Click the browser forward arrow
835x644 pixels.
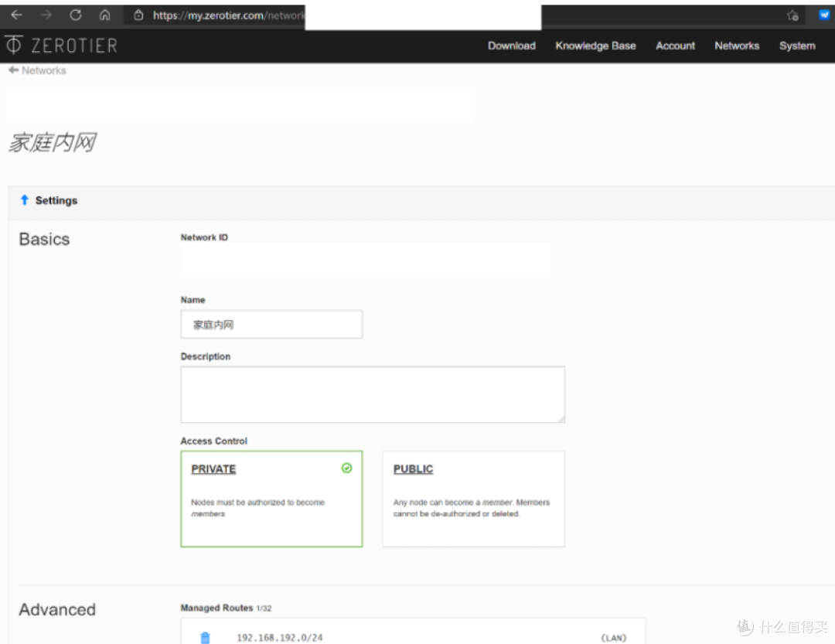tap(46, 15)
